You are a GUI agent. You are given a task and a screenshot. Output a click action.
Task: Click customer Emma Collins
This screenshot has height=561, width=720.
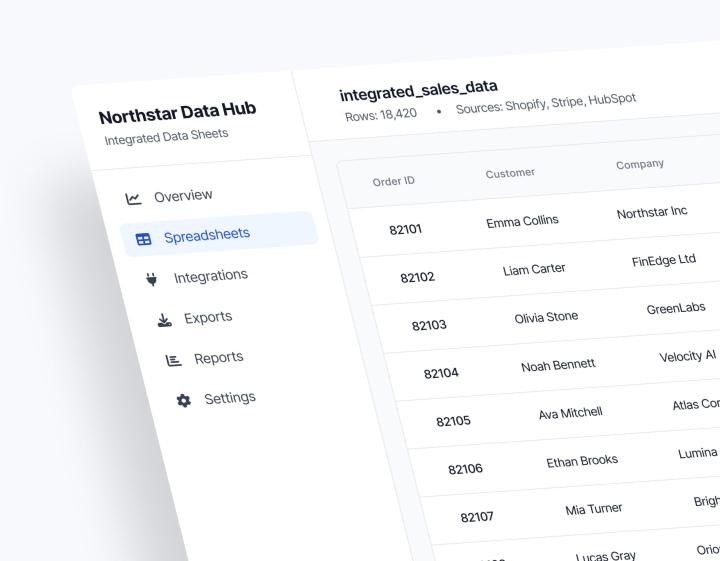pyautogui.click(x=522, y=221)
